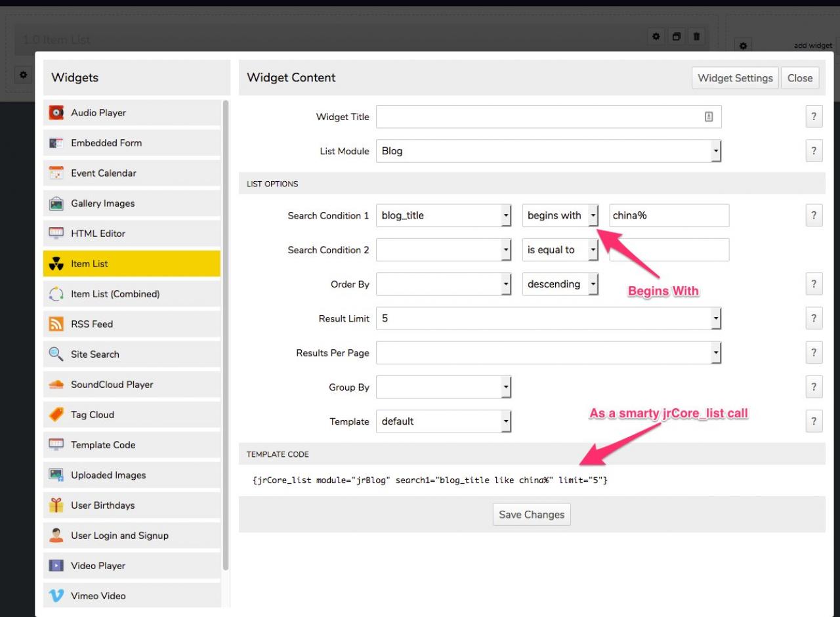Click the Audio Player widget icon
The height and width of the screenshot is (617, 840).
pos(56,113)
